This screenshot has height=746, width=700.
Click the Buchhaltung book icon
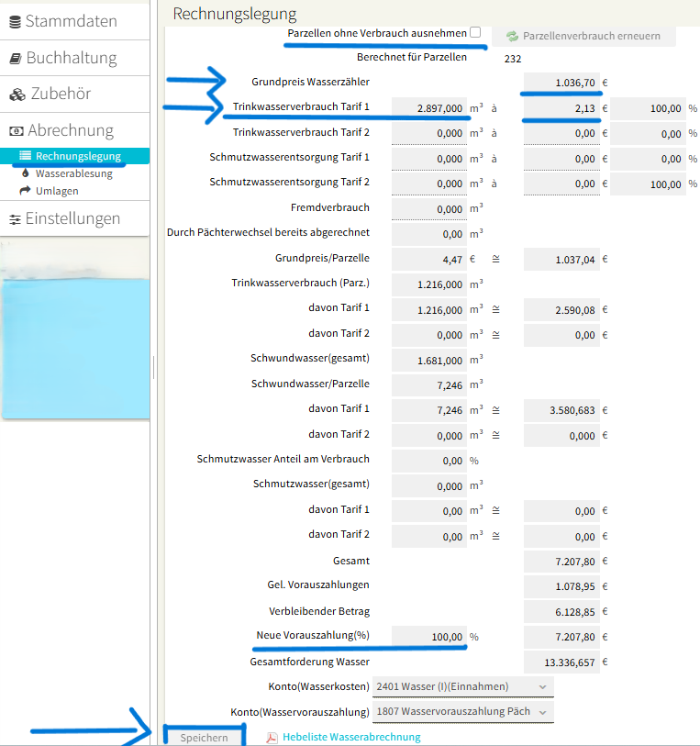click(15, 58)
